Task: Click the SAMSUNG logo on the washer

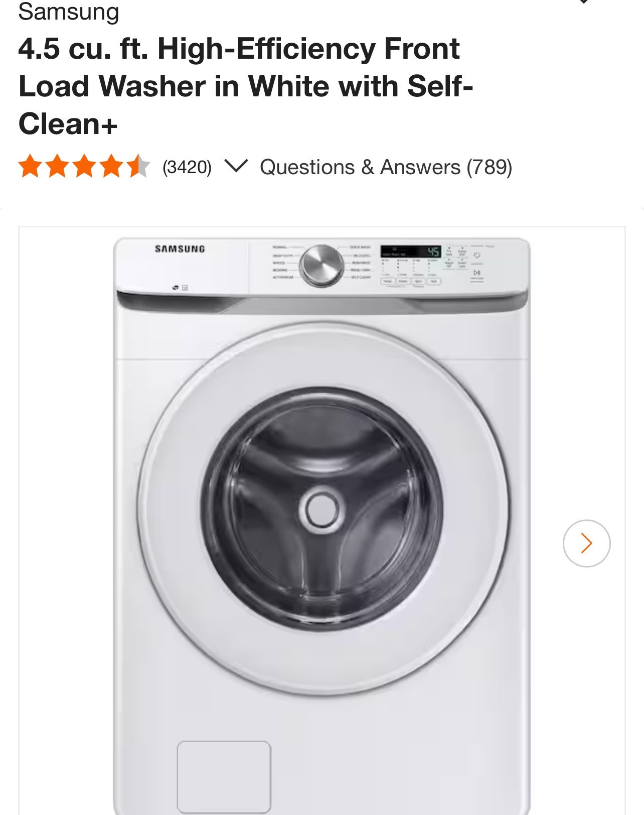Action: [180, 249]
